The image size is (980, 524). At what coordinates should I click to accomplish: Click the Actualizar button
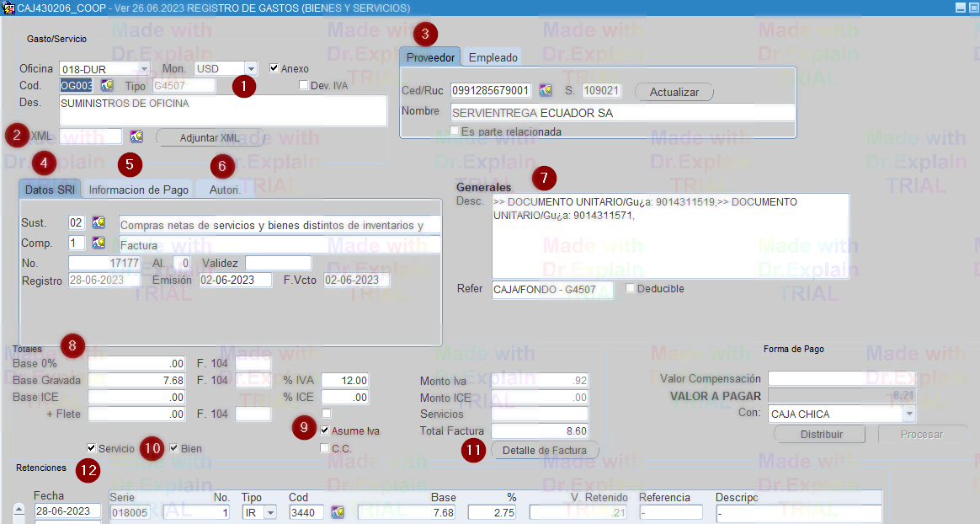[x=674, y=91]
